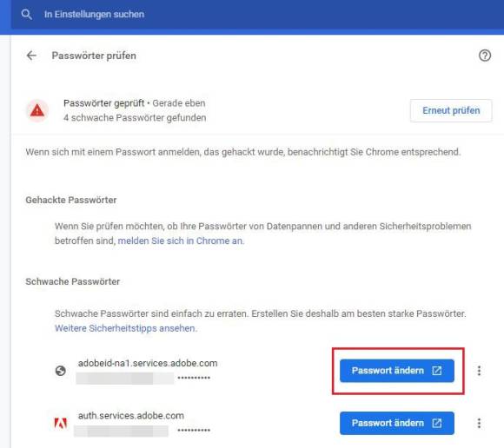
Task: Click the globe icon for adobeid-na1 entry
Action: tap(61, 371)
